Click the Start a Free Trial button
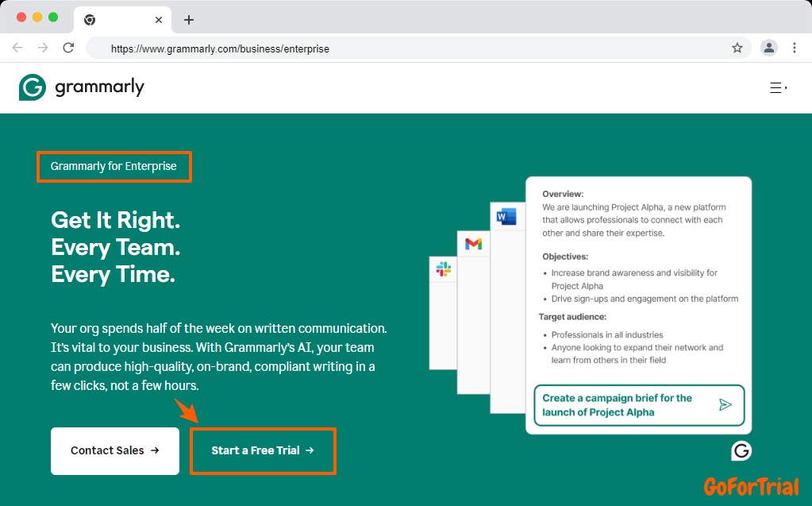Image resolution: width=812 pixels, height=506 pixels. click(263, 450)
